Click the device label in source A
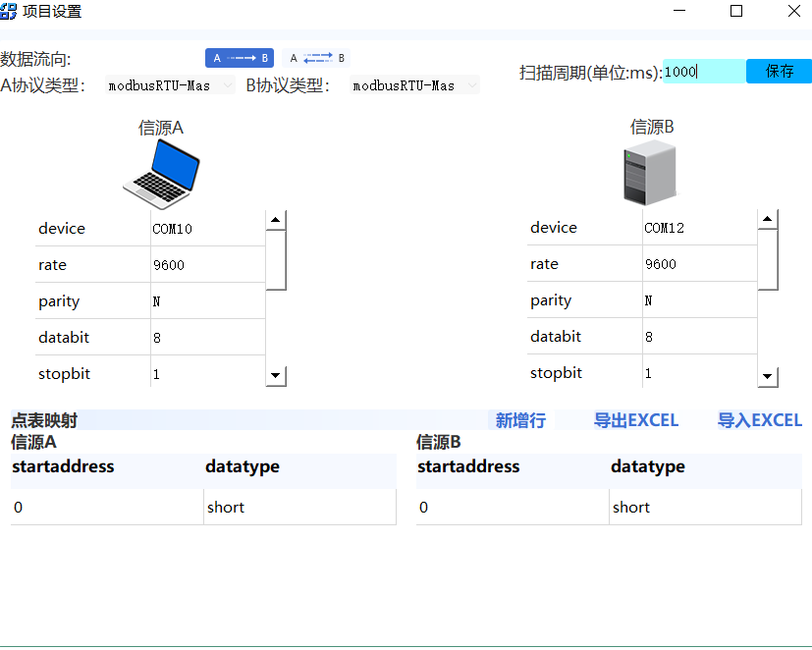This screenshot has width=812, height=650. [62, 229]
